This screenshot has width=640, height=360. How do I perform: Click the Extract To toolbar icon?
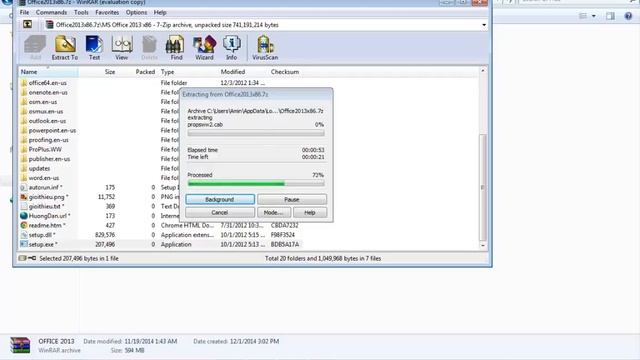(65, 44)
